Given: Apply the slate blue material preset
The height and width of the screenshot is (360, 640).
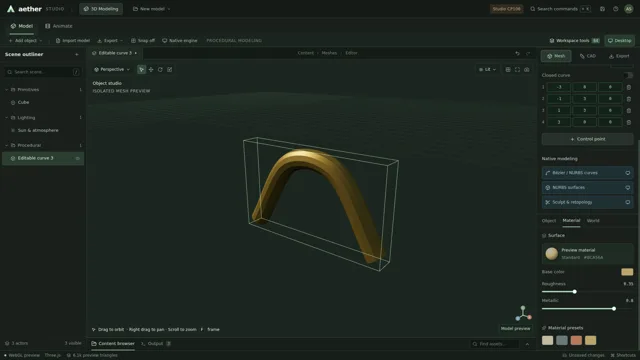Looking at the screenshot, I should (562, 340).
